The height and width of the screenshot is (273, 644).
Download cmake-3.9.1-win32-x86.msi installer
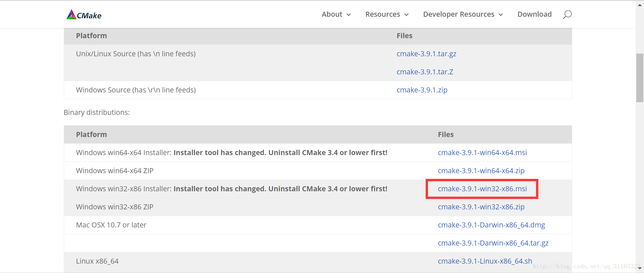(482, 189)
